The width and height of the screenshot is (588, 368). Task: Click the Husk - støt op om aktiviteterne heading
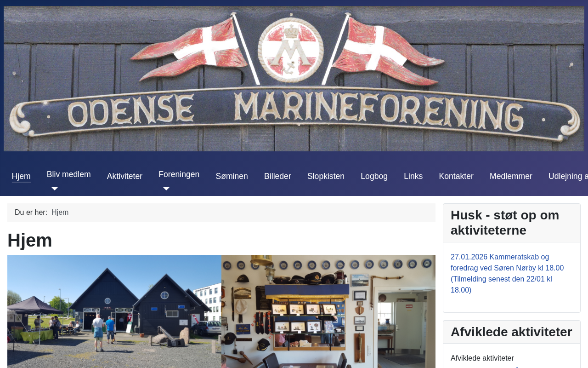[505, 223]
